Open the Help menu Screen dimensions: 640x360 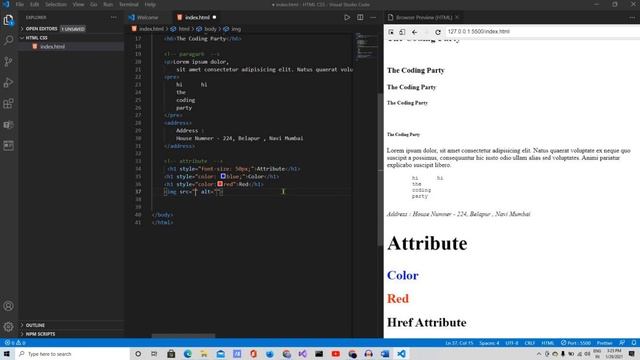(150, 4)
